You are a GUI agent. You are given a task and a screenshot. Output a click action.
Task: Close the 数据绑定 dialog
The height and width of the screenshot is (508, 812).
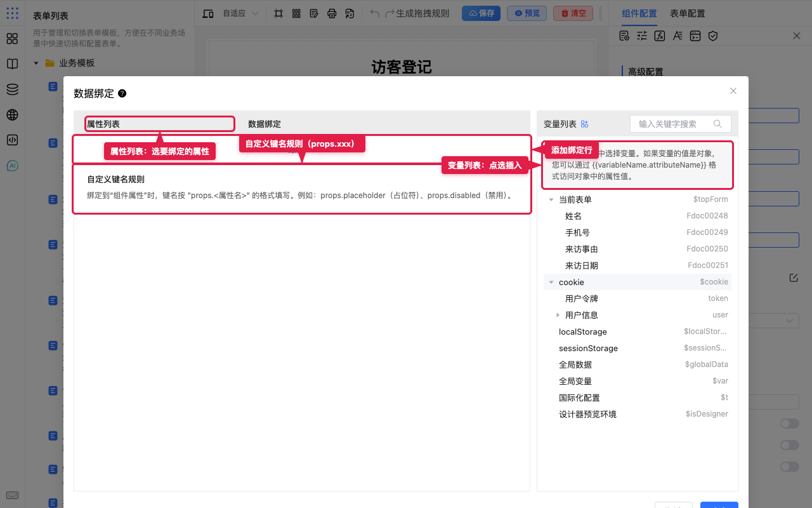(733, 91)
